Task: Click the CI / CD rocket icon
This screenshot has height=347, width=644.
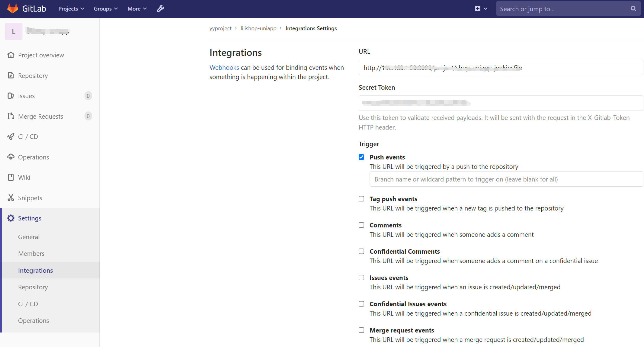Action: pos(11,137)
